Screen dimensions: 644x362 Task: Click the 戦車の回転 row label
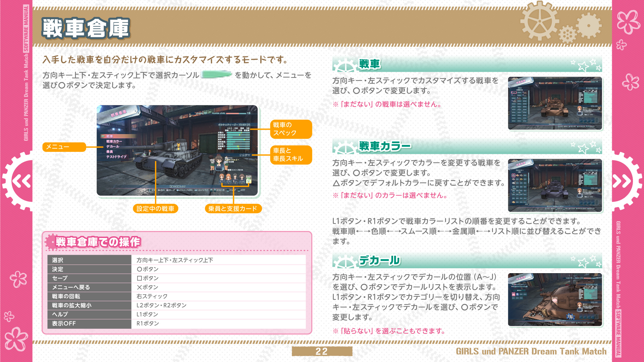pyautogui.click(x=89, y=296)
